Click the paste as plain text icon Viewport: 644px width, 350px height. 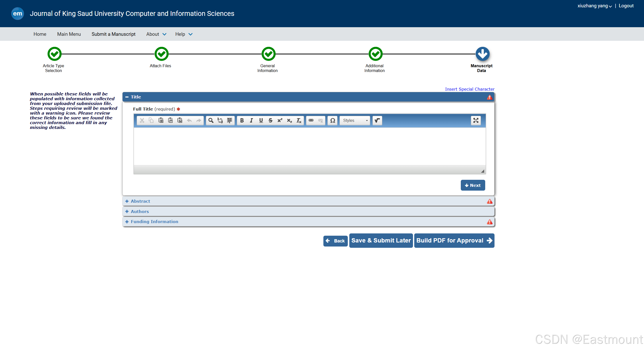(x=170, y=120)
